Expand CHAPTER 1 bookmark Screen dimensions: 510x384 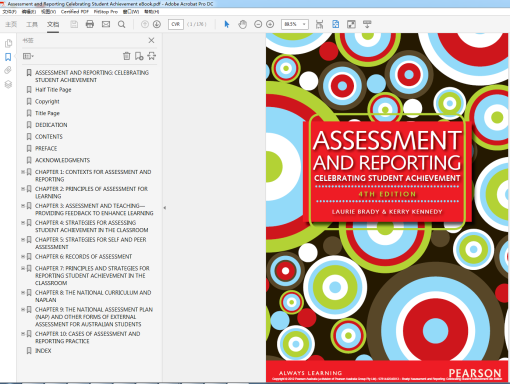pyautogui.click(x=23, y=172)
